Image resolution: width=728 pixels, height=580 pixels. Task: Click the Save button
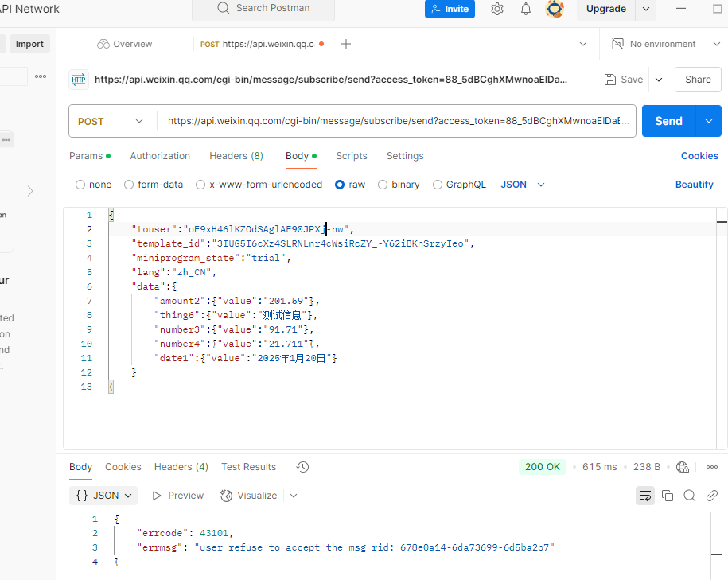(624, 80)
